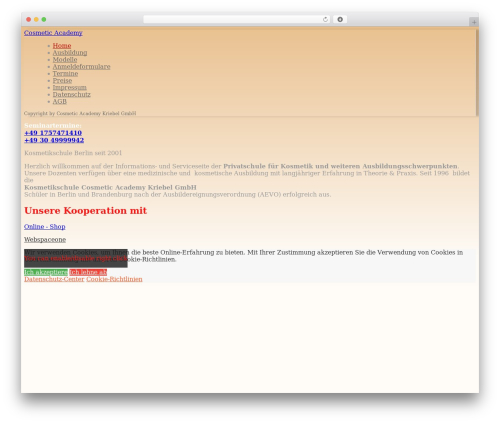Open the Online - Shop link

pyautogui.click(x=45, y=227)
